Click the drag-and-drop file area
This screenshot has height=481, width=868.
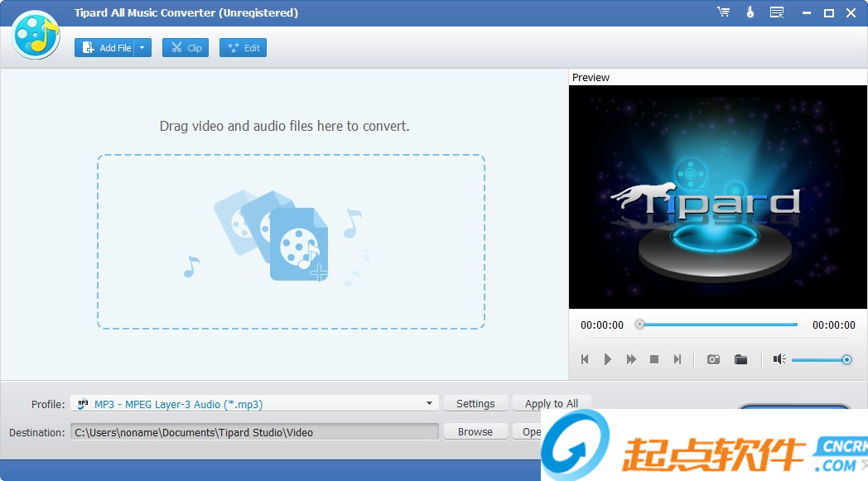tap(292, 242)
